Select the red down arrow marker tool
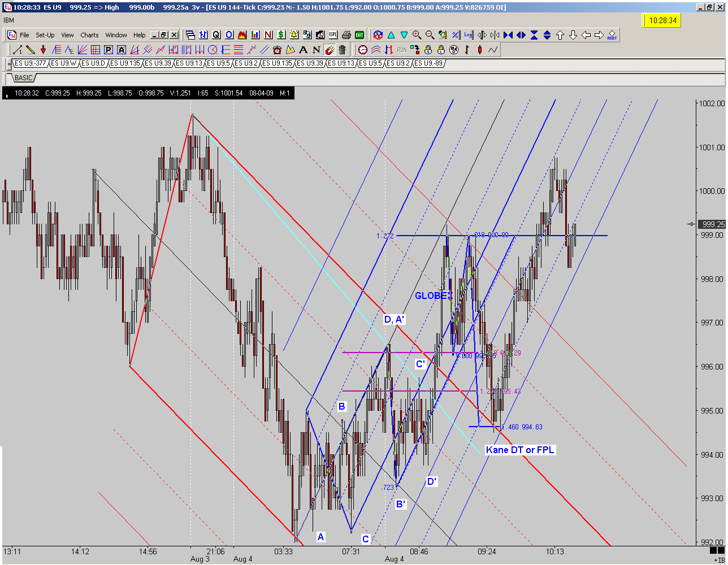 [x=43, y=50]
